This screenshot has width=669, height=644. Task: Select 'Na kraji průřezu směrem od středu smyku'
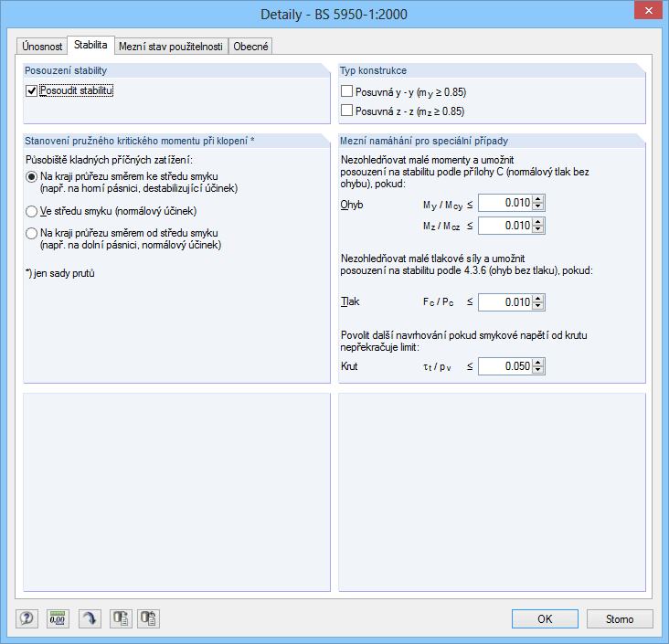[x=31, y=233]
